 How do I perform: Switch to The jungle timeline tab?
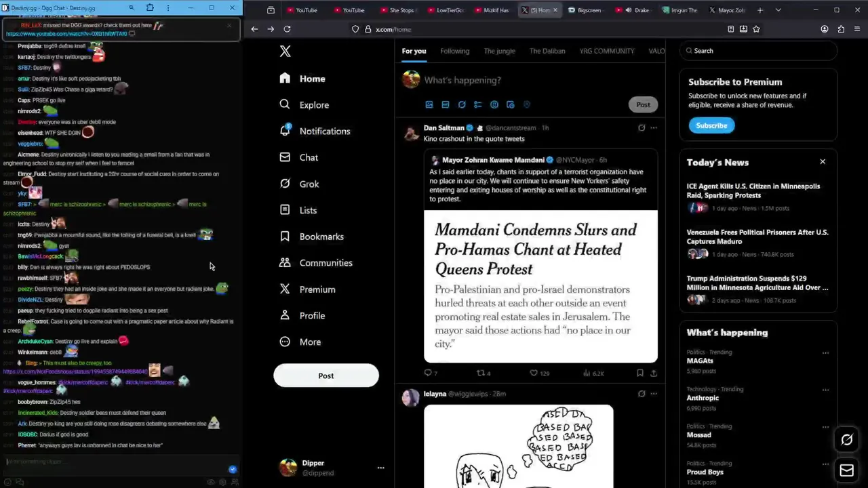point(499,51)
